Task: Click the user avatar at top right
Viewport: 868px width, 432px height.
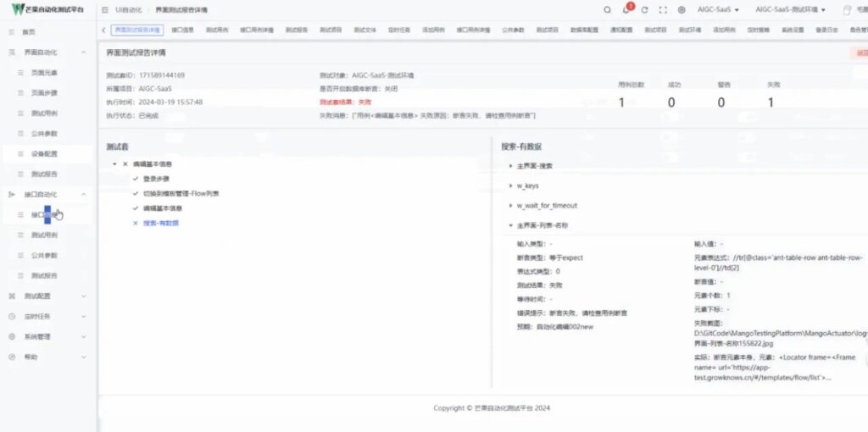Action: pyautogui.click(x=847, y=10)
